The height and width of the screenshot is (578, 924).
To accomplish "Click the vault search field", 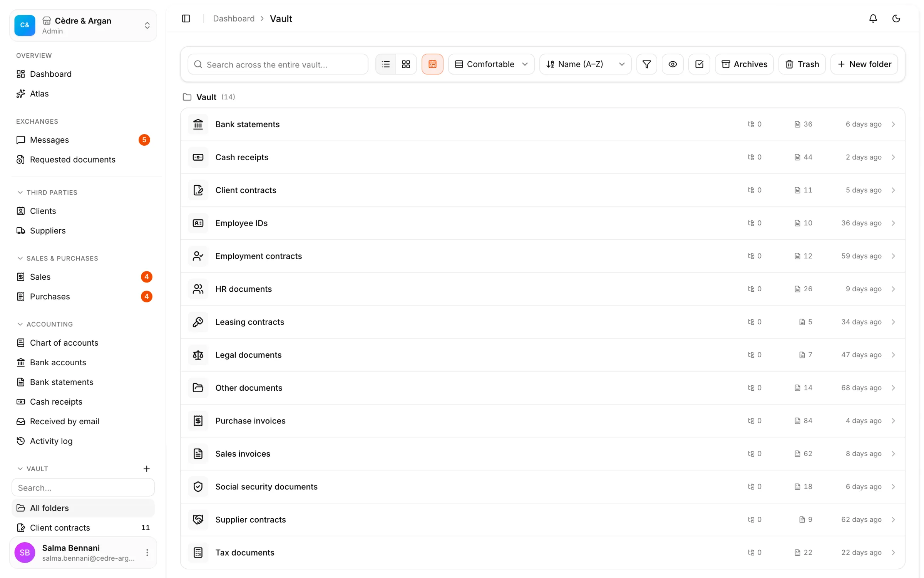I will click(278, 64).
